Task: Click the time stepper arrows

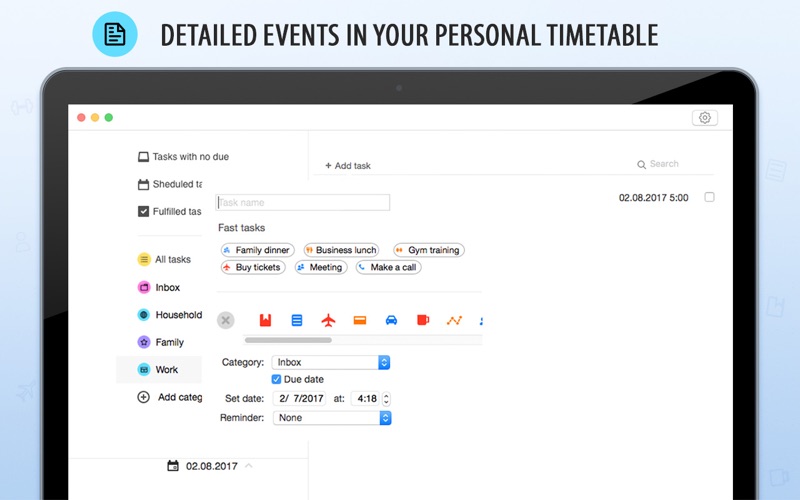Action: pyautogui.click(x=386, y=398)
